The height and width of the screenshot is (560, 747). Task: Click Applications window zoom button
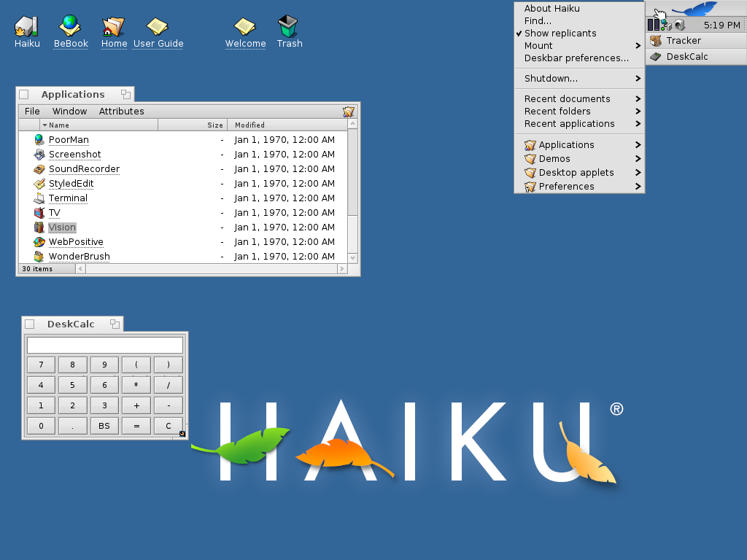[125, 94]
